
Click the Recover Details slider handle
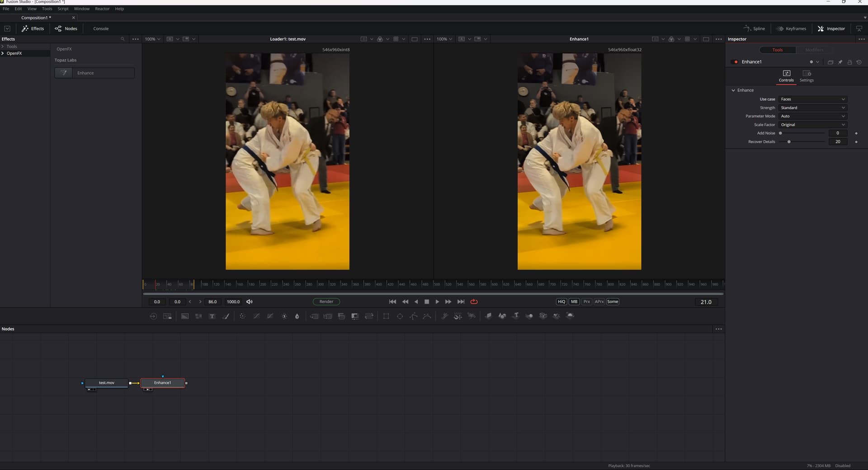[789, 142]
